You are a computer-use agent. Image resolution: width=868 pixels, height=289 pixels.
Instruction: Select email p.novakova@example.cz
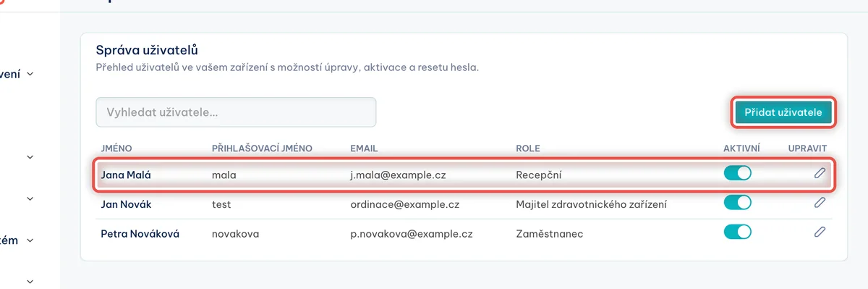point(412,233)
